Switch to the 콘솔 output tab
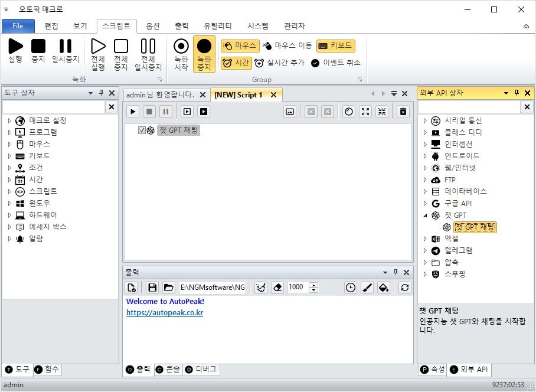 [x=168, y=370]
